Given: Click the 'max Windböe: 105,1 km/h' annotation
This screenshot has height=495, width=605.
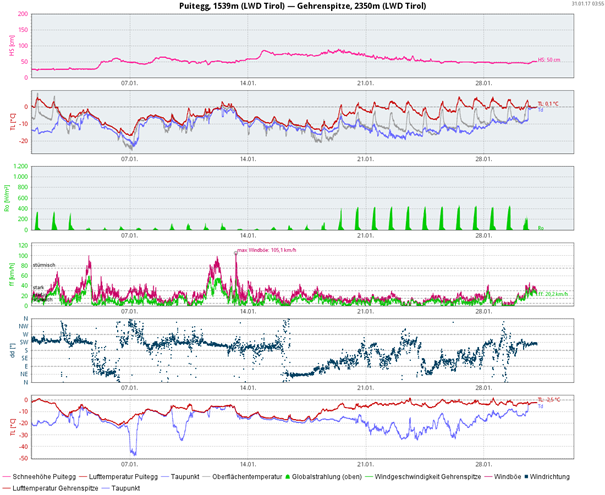Looking at the screenshot, I should [x=267, y=250].
